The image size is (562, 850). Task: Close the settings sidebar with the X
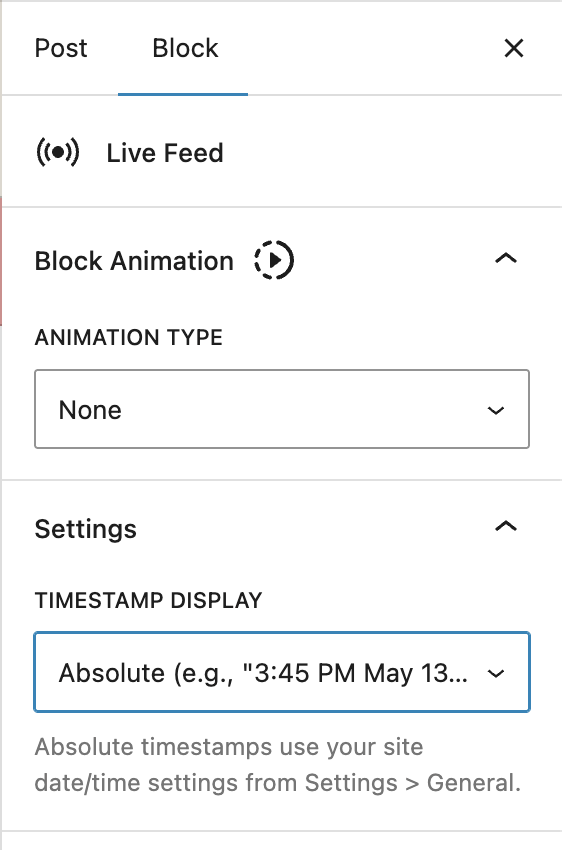click(x=513, y=48)
